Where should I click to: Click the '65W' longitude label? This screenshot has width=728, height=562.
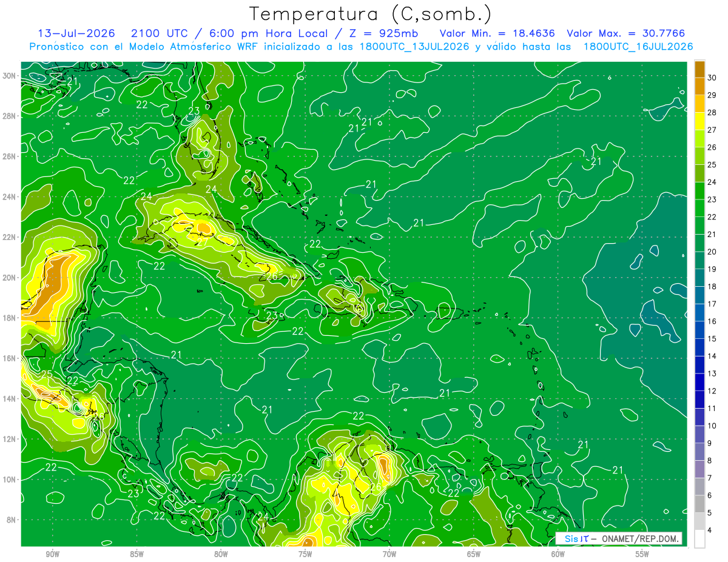pos(474,554)
